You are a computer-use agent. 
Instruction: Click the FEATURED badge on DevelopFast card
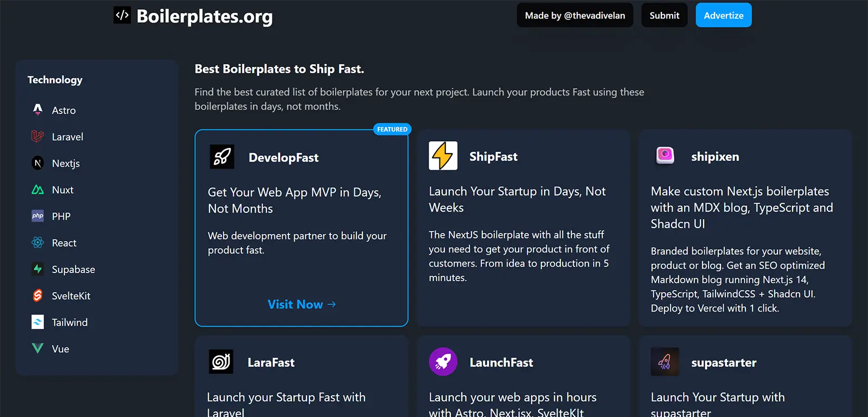(392, 129)
